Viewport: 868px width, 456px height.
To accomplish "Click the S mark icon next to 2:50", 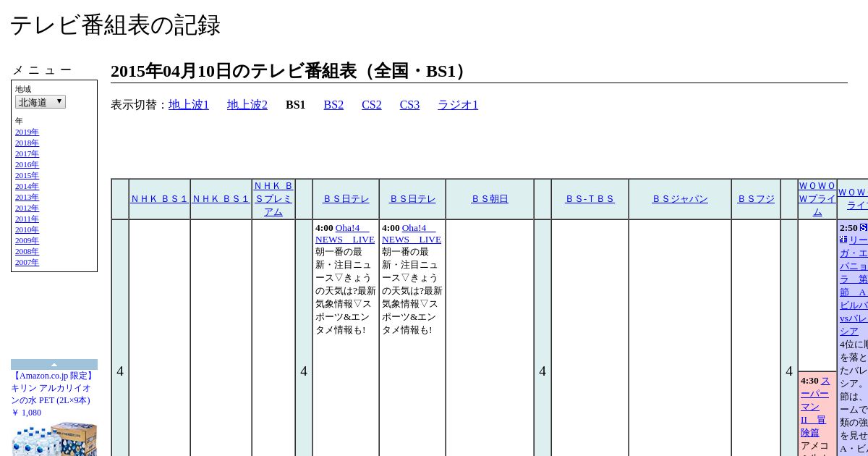I will click(x=864, y=227).
